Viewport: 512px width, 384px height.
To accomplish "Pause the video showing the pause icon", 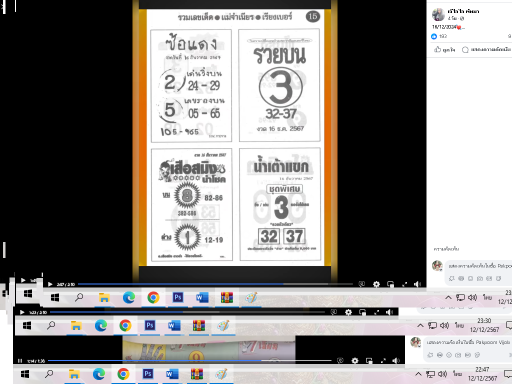I will [20, 361].
